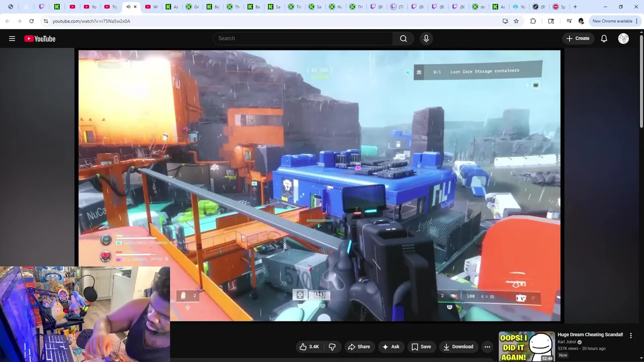Screen dimensions: 644x362
Task: Switch to the 'Sp' red-icon tab
Action: (559, 7)
